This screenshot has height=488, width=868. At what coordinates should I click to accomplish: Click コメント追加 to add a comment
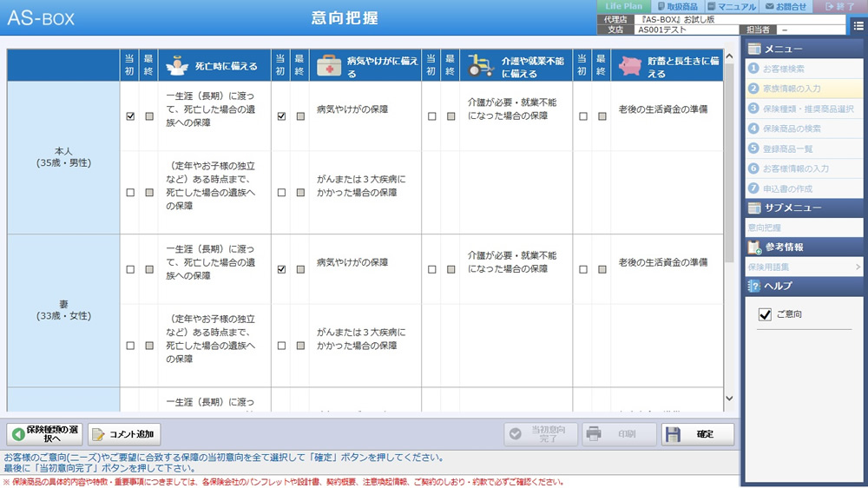pos(125,434)
